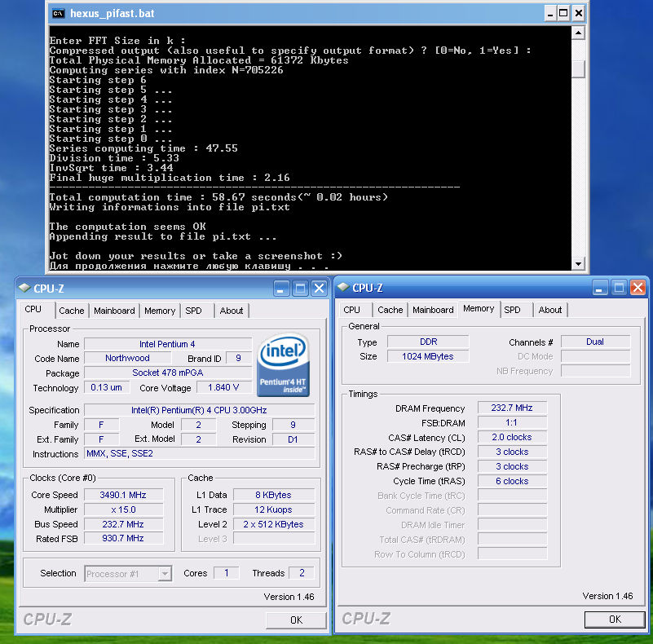Click the 'Northwood' code name value
This screenshot has width=653, height=644.
point(127,358)
